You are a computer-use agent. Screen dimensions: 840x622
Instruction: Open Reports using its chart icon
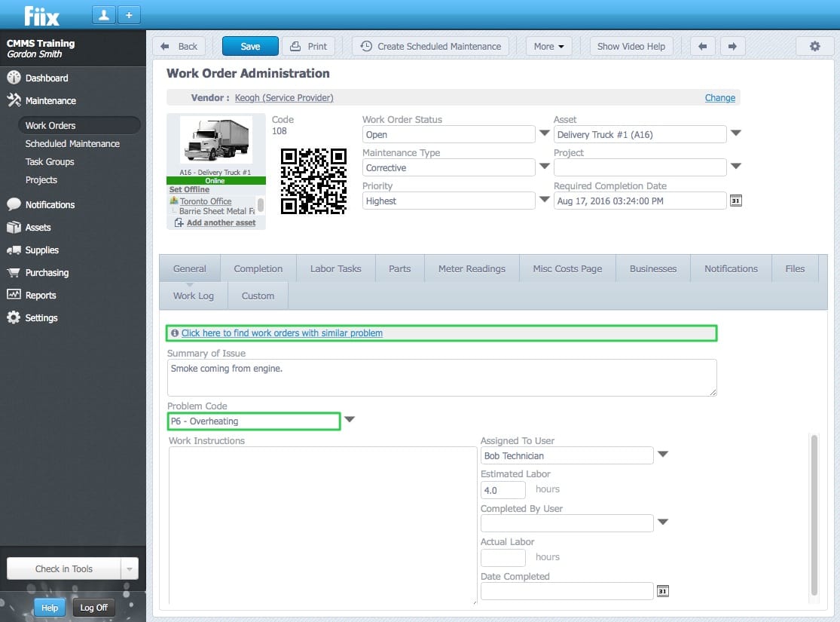tap(15, 295)
